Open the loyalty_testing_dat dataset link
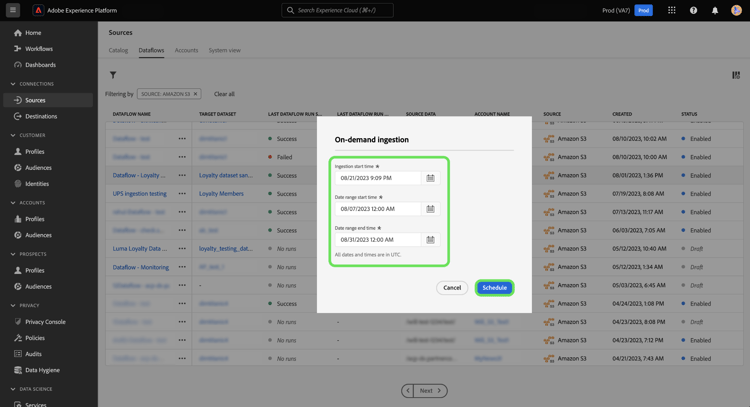750x407 pixels. 226,249
